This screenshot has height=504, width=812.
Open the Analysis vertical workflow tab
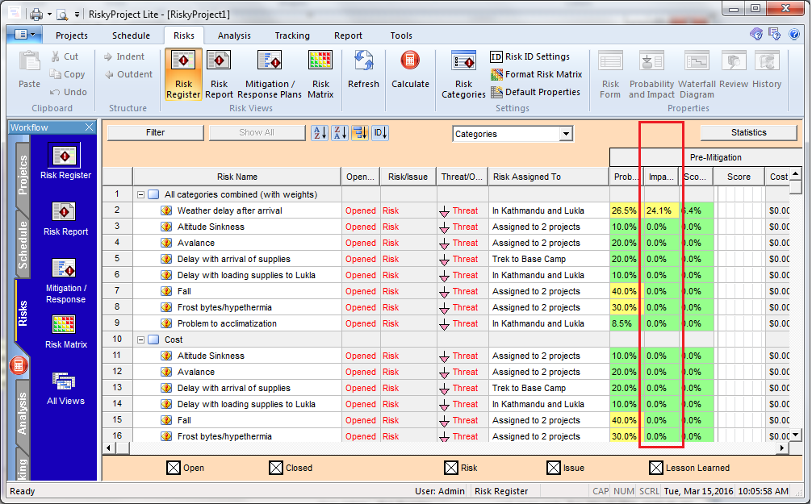point(23,413)
